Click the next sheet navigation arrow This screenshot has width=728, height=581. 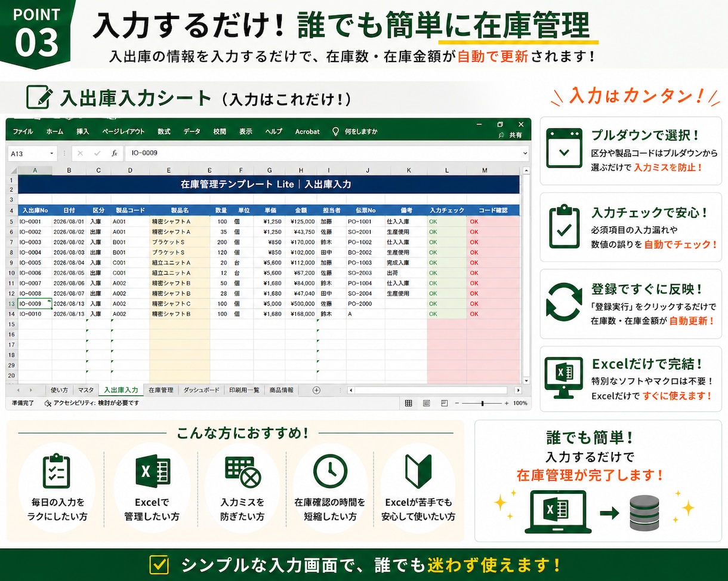[31, 390]
